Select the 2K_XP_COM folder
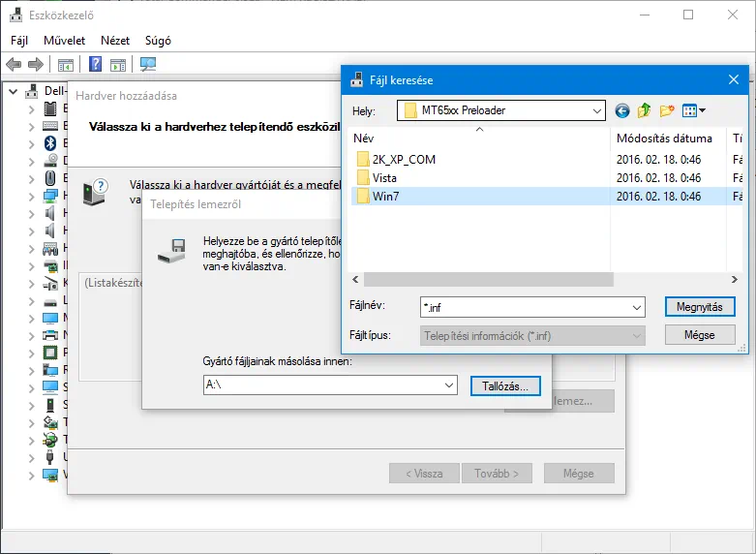This screenshot has width=756, height=554. (x=403, y=159)
